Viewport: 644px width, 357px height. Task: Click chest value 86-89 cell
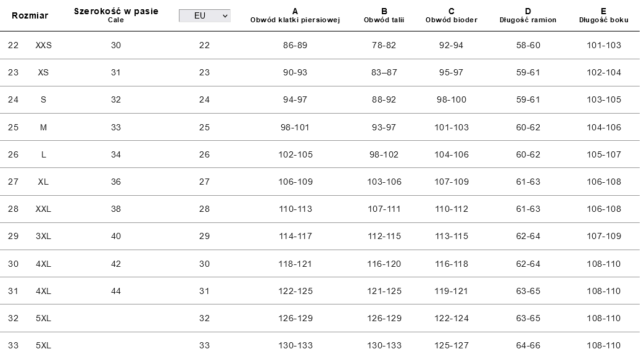295,45
